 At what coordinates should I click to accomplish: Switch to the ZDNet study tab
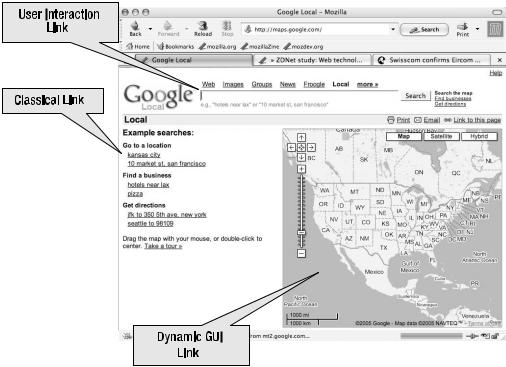312,60
